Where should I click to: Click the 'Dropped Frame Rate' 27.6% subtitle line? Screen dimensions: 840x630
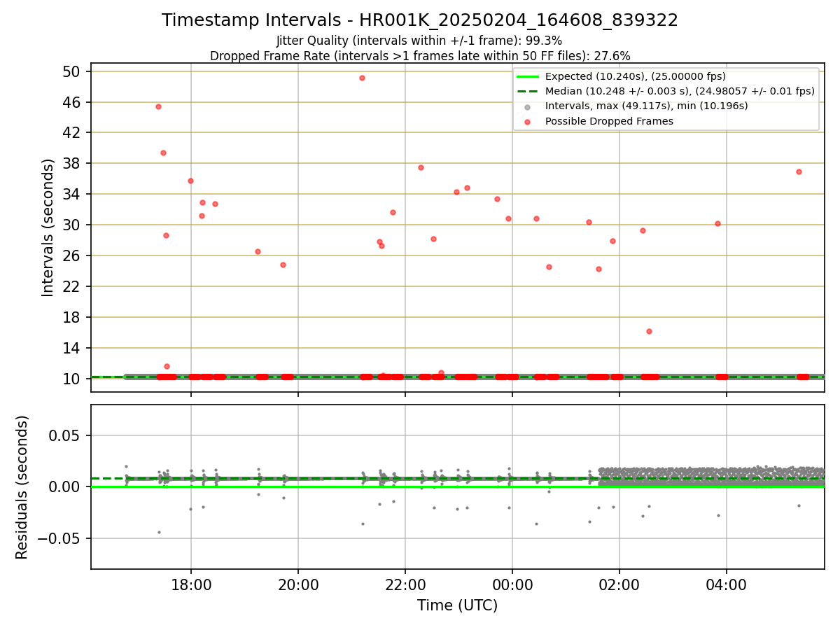coord(420,56)
